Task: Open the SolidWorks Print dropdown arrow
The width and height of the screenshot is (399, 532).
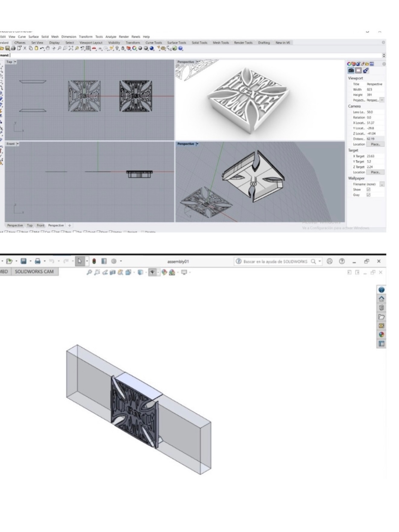Action: pyautogui.click(x=45, y=261)
